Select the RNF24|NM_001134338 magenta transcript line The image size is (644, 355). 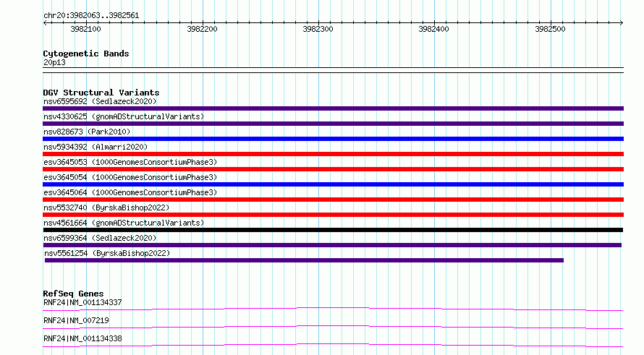click(x=333, y=345)
